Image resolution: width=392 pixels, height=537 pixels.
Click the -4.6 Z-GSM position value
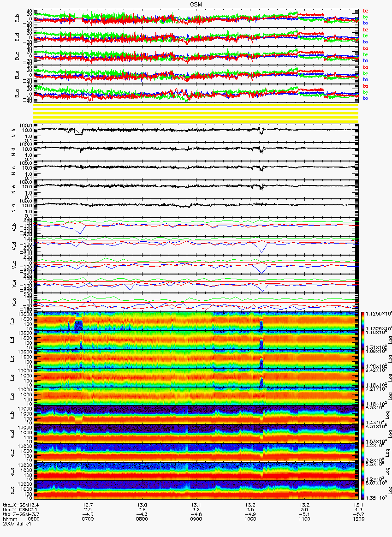pos(196,514)
